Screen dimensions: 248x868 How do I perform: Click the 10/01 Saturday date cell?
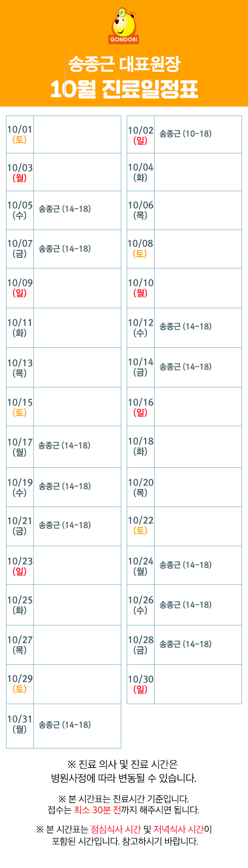pos(20,134)
